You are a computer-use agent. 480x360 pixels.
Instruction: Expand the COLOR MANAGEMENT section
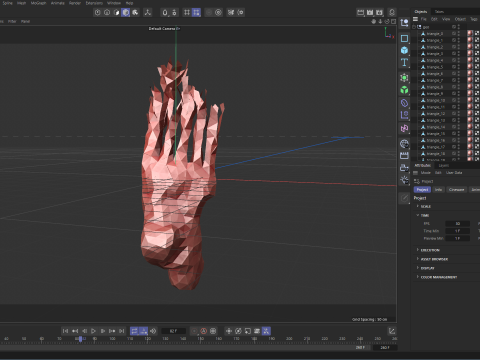pyautogui.click(x=417, y=277)
